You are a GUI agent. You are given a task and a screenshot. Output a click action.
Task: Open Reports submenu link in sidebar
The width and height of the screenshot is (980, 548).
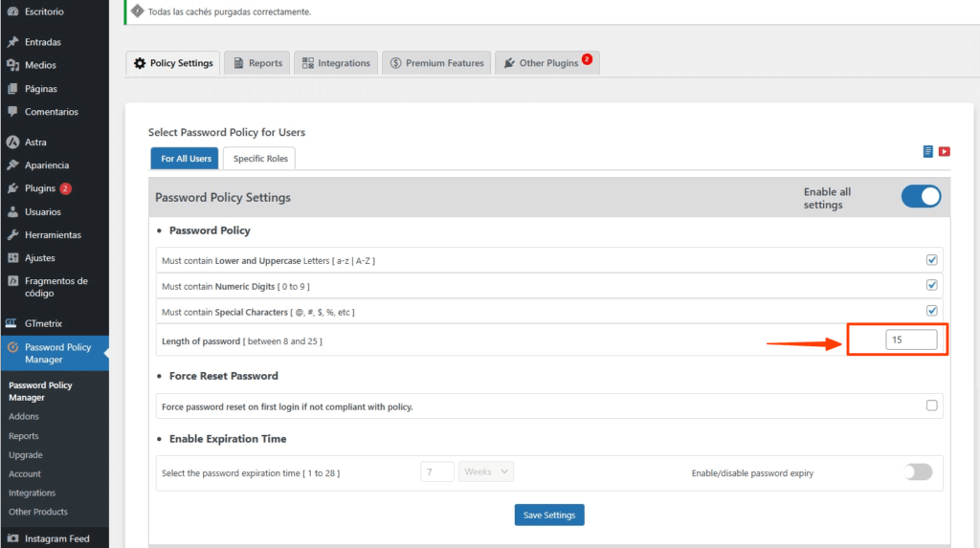[24, 436]
